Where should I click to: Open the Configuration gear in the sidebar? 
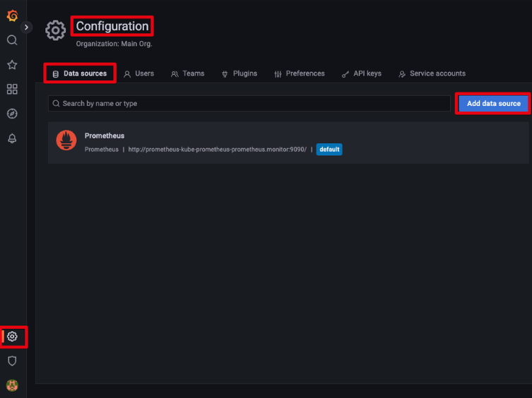[x=12, y=337]
